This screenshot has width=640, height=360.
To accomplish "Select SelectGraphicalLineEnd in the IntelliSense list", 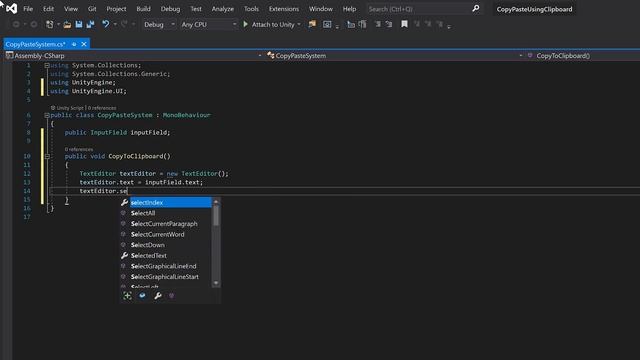I will [164, 266].
